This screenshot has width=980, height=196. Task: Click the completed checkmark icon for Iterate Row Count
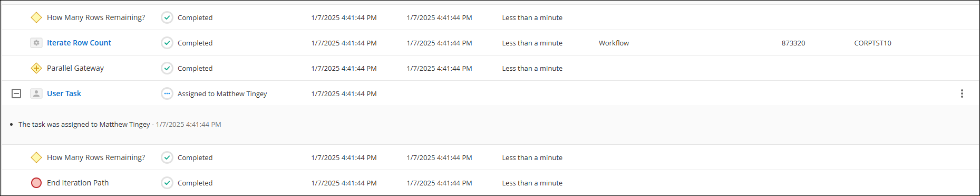click(x=167, y=43)
